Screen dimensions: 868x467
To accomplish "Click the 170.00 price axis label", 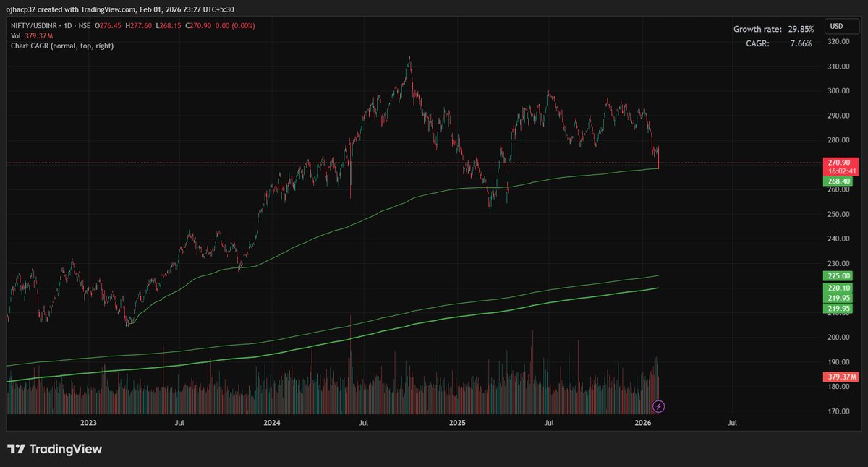I will [840, 411].
